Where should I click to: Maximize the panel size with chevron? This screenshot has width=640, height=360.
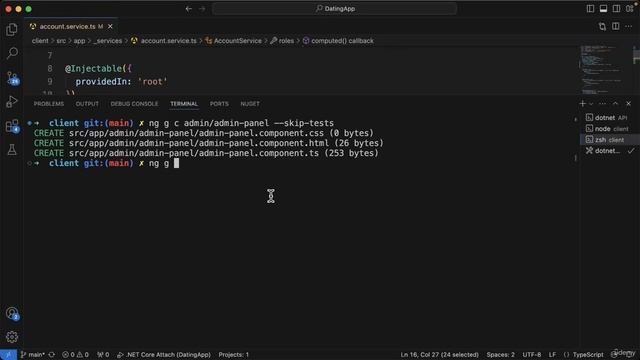pyautogui.click(x=616, y=104)
